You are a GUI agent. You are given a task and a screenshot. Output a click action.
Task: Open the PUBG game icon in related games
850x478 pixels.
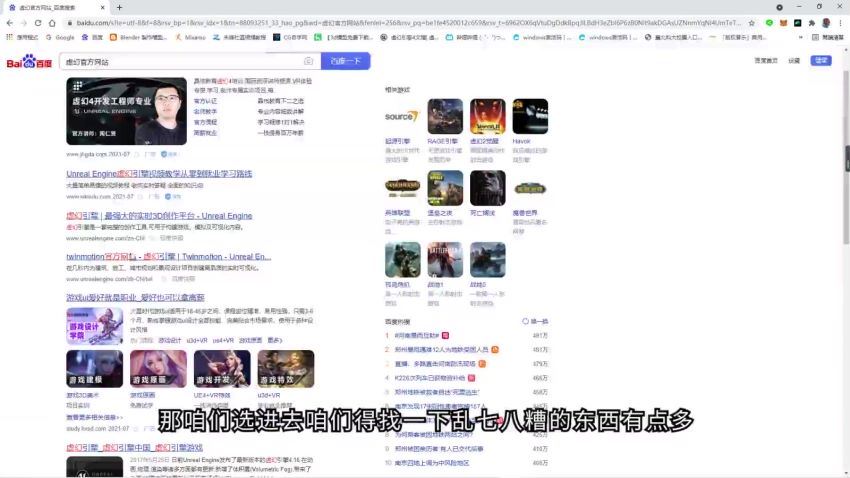(445, 188)
